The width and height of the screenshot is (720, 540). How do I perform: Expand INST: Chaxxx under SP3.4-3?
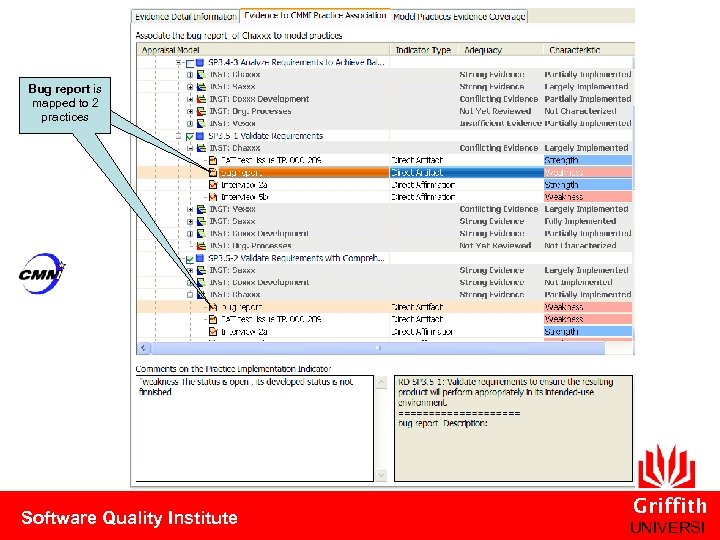(x=190, y=75)
